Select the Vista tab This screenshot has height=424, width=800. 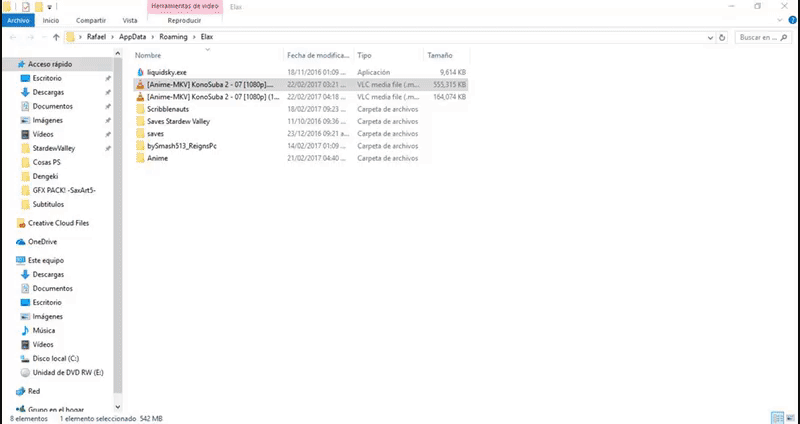coord(130,20)
